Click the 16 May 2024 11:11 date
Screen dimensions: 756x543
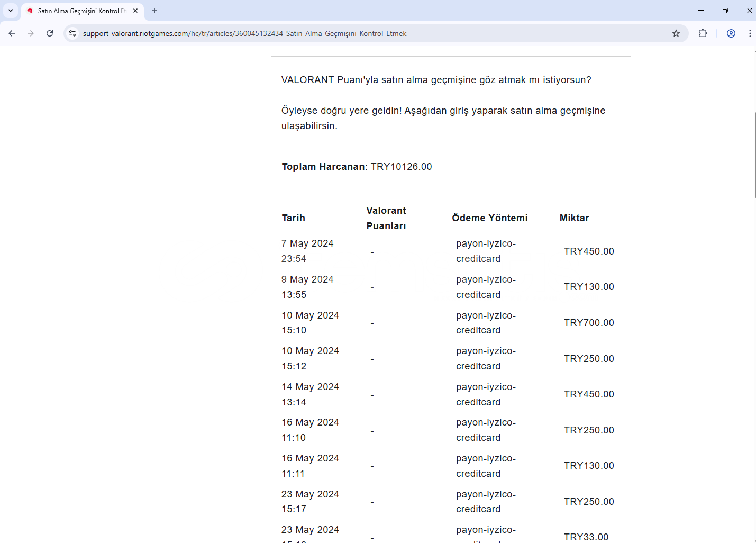(310, 466)
